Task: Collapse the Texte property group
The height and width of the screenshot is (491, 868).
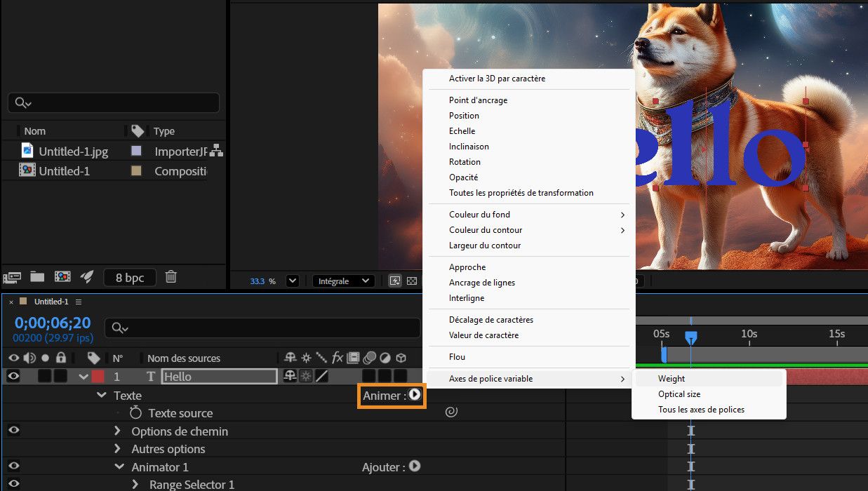Action: [x=101, y=396]
